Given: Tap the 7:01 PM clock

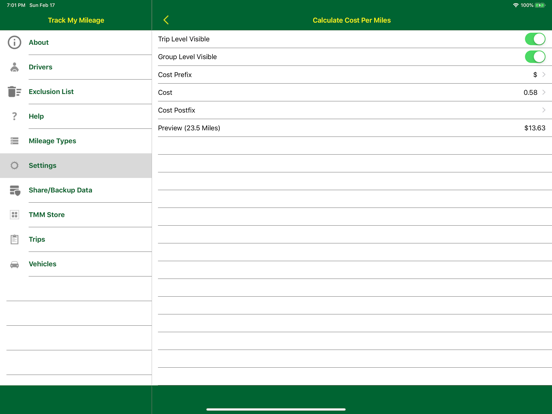Looking at the screenshot, I should [16, 5].
